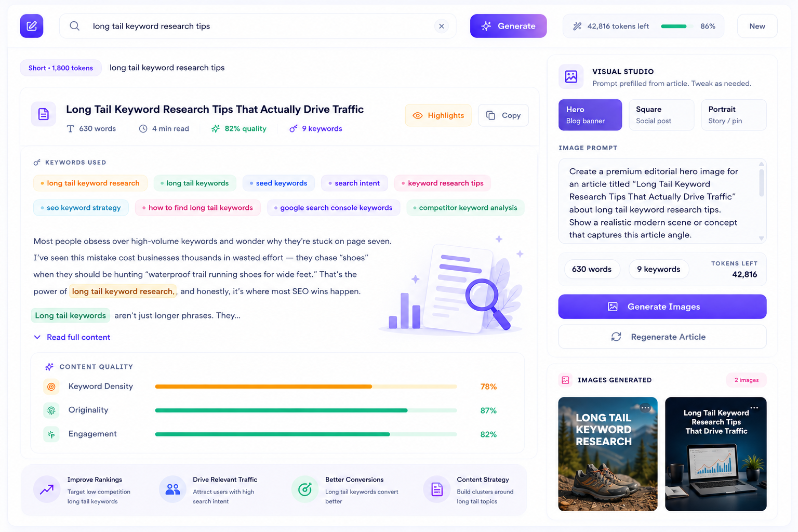Screen dimensions: 798x532
Task: Click the Short 1,800 tokens badge
Action: 61,68
